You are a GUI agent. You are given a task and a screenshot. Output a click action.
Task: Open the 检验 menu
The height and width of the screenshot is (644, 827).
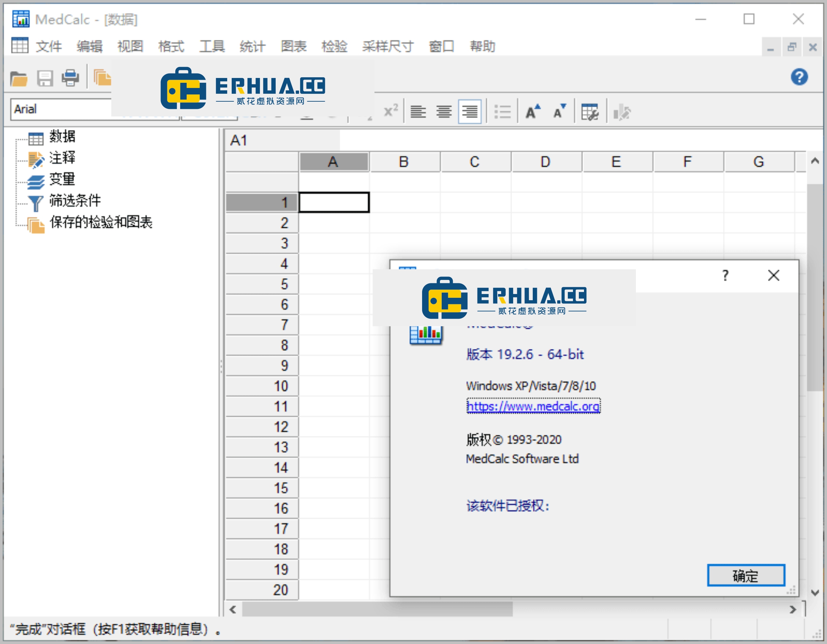[x=334, y=47]
